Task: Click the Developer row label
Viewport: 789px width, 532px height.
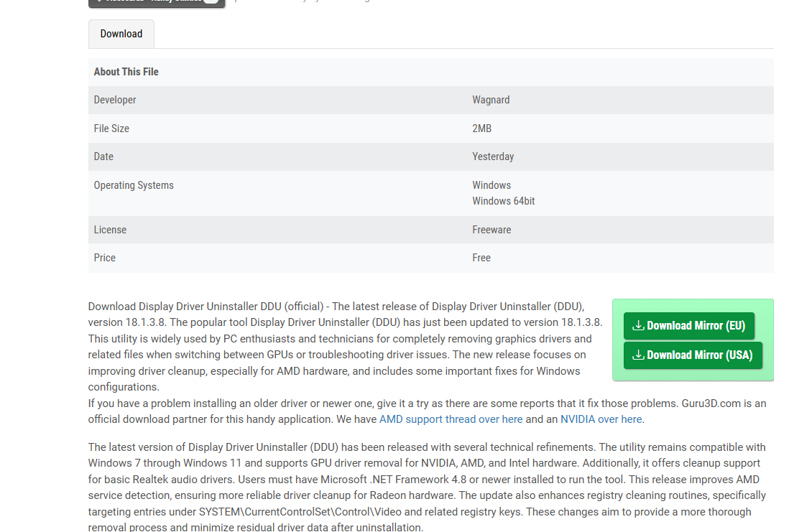Action: coord(115,100)
